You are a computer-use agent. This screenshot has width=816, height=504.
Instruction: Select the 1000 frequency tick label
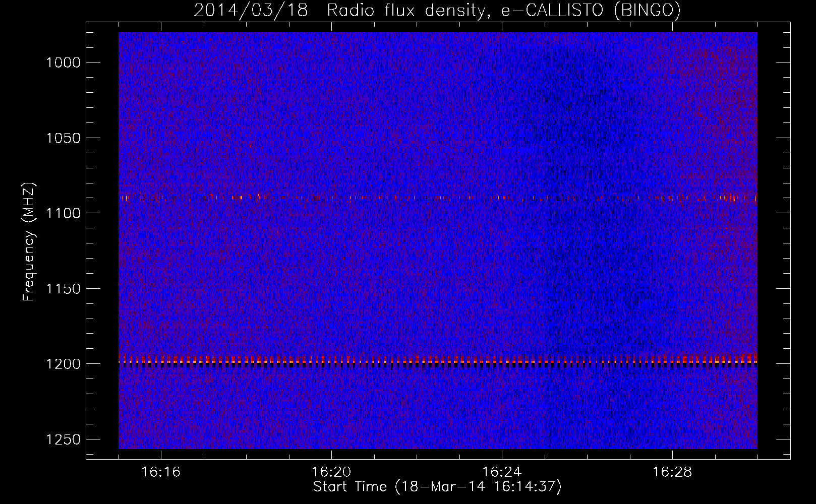64,62
